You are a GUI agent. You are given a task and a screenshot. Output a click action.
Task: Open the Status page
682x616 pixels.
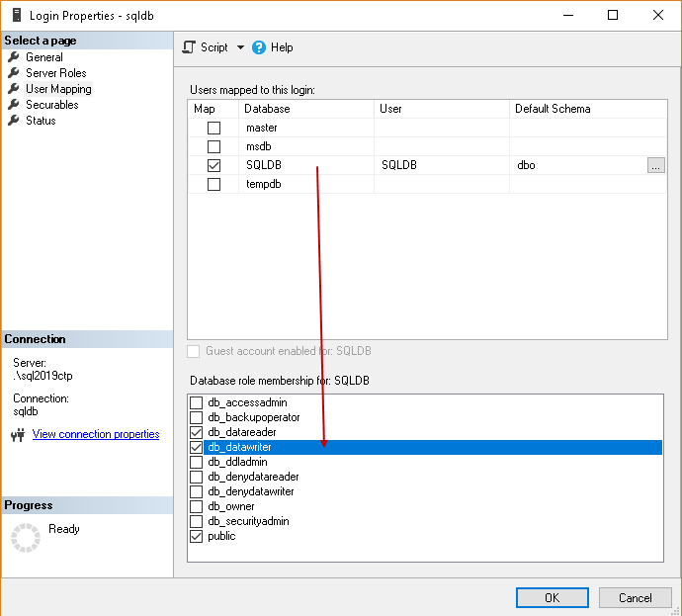pos(41,120)
